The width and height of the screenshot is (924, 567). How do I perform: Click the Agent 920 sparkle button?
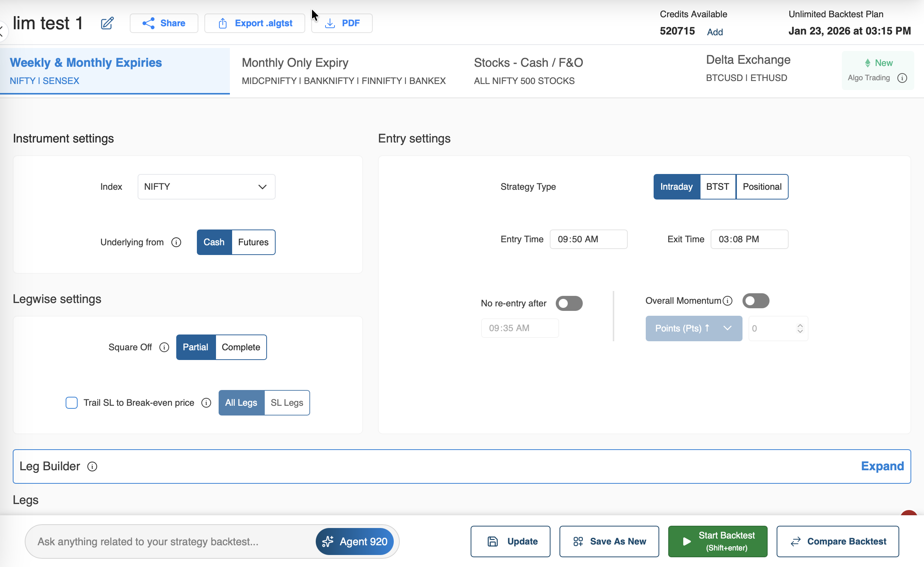click(354, 541)
